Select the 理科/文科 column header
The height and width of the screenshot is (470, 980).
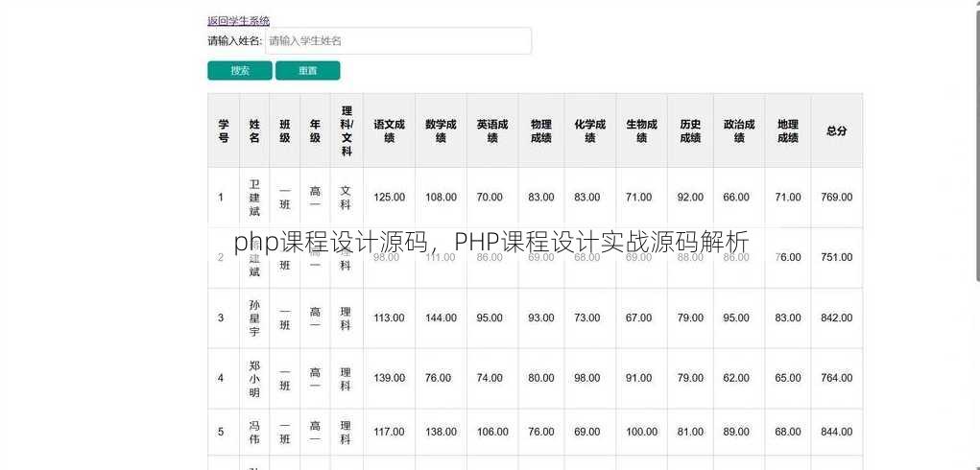tap(347, 131)
